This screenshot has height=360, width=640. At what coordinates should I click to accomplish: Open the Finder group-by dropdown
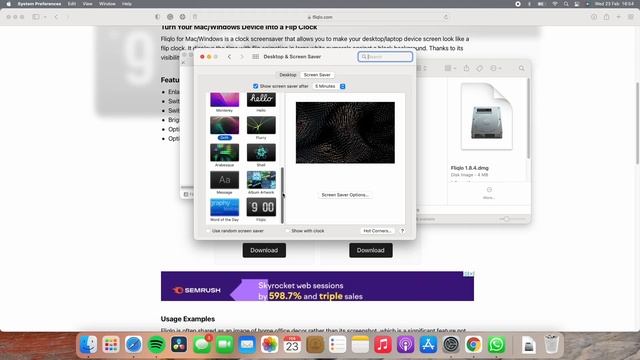pyautogui.click(x=450, y=69)
